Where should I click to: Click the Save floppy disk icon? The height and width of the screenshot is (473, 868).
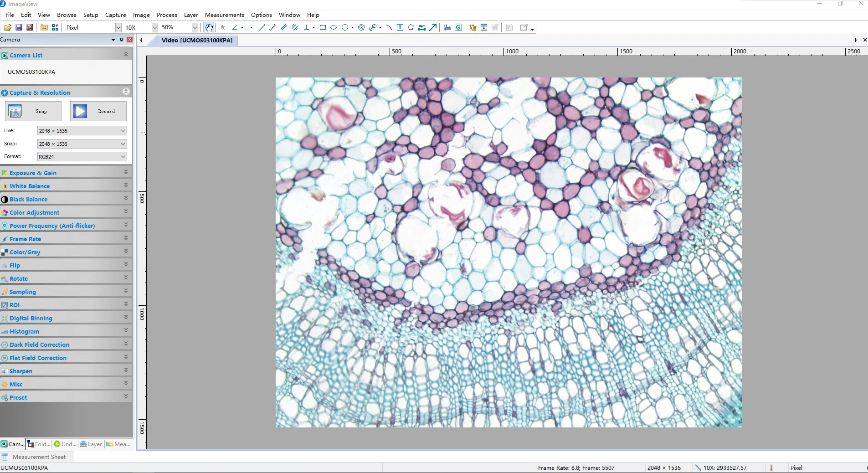click(19, 27)
